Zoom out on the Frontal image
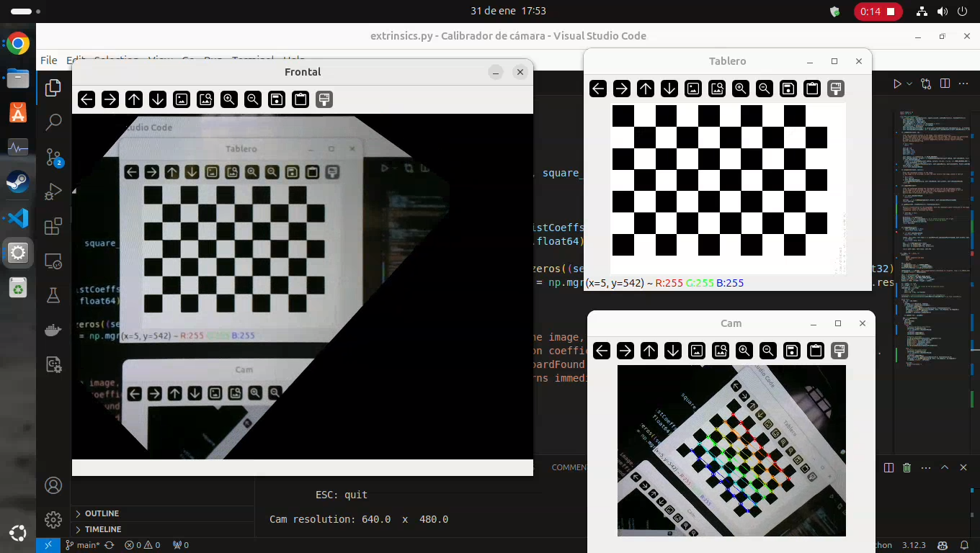The width and height of the screenshot is (980, 553). (253, 99)
